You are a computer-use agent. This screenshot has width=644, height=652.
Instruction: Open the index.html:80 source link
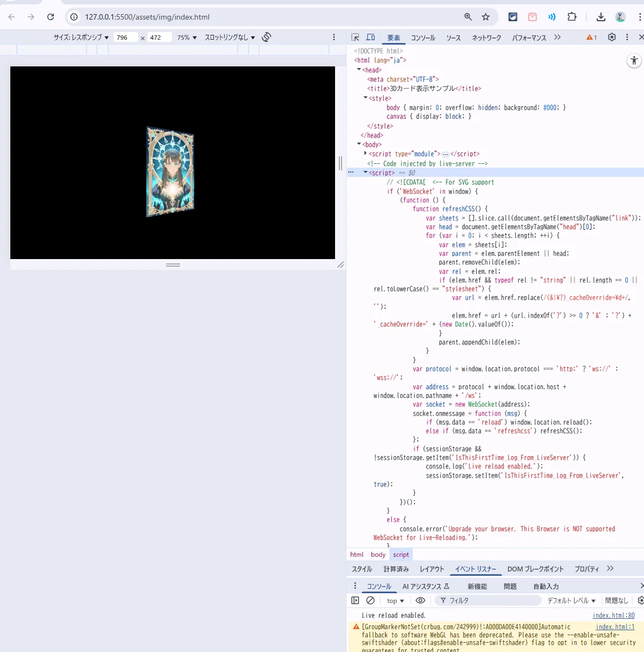click(x=614, y=616)
